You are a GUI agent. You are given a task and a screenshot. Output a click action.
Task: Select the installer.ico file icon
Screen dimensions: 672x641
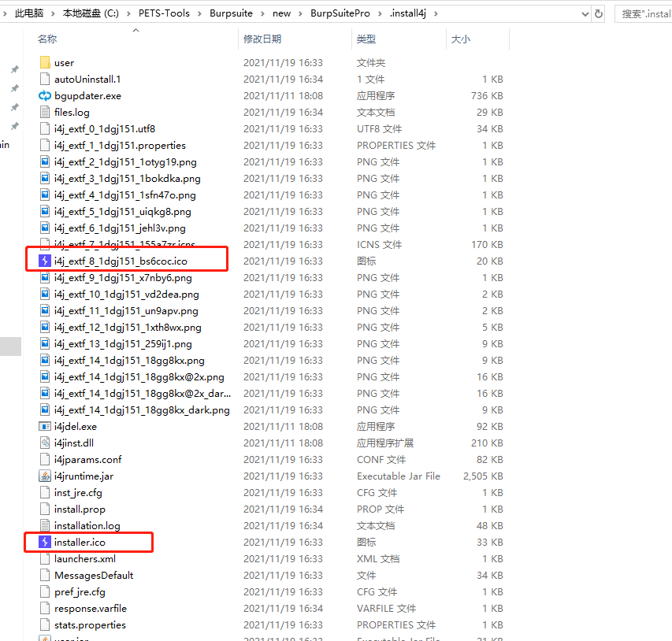pyautogui.click(x=45, y=542)
